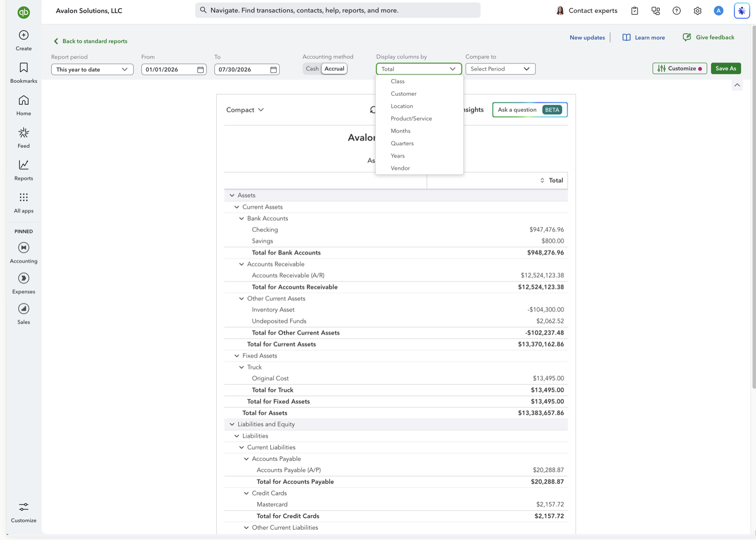Collapse the Bank Accounts group
The width and height of the screenshot is (756, 540).
click(x=241, y=218)
